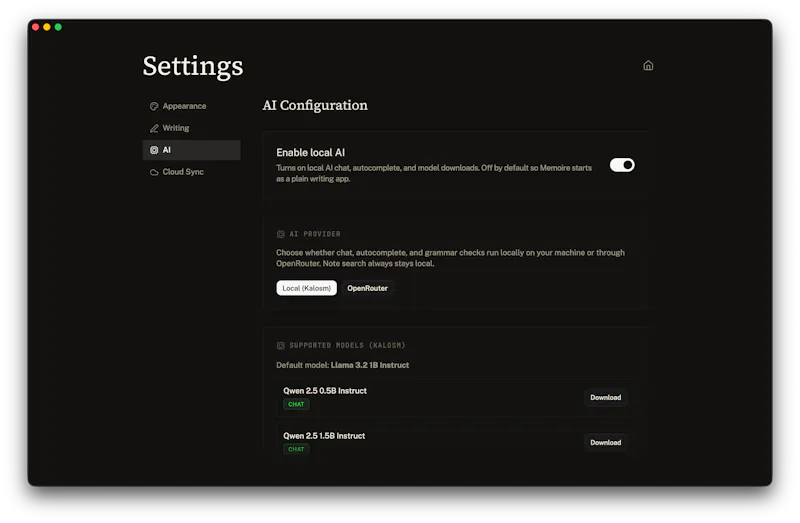
Task: Click the Enable local AI heading
Action: pos(310,153)
